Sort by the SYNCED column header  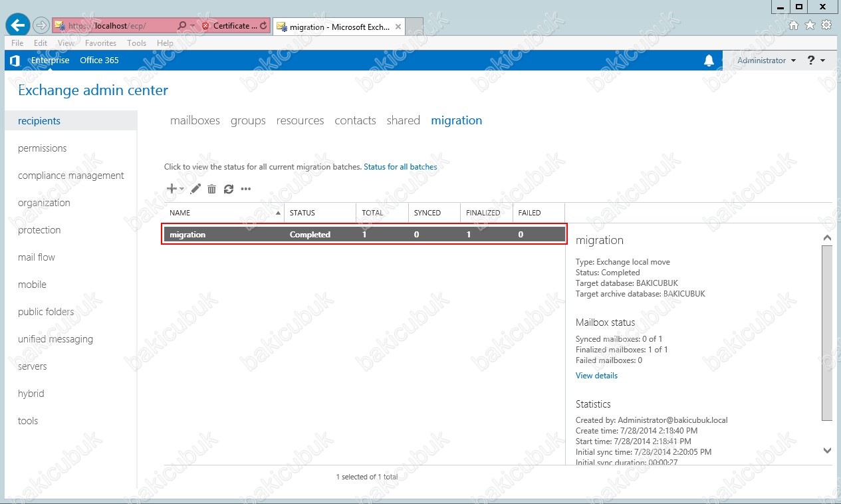click(434, 213)
